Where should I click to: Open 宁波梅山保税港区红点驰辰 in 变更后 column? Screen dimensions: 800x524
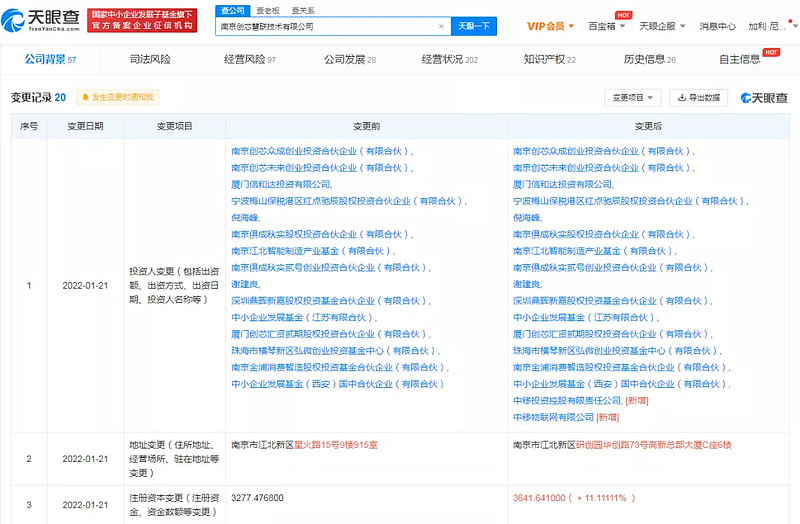pos(629,201)
